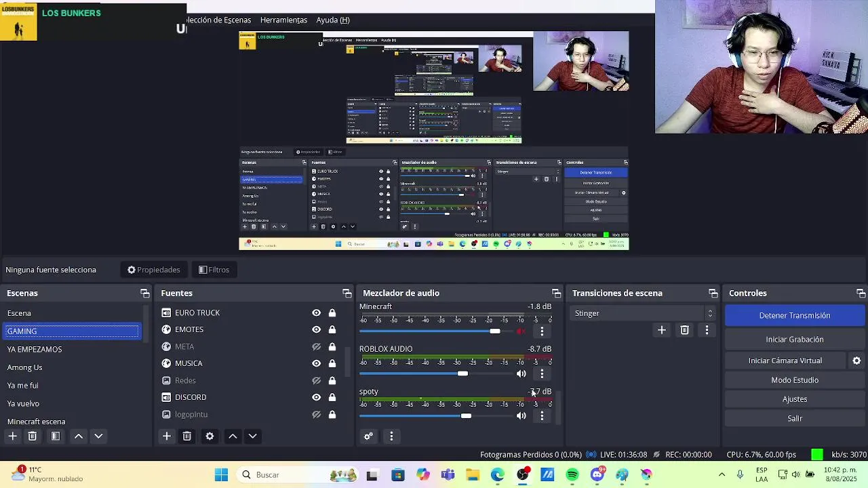Click Iniciar Cámara Virtual button
Screen dimensions: 868x488
(785, 361)
